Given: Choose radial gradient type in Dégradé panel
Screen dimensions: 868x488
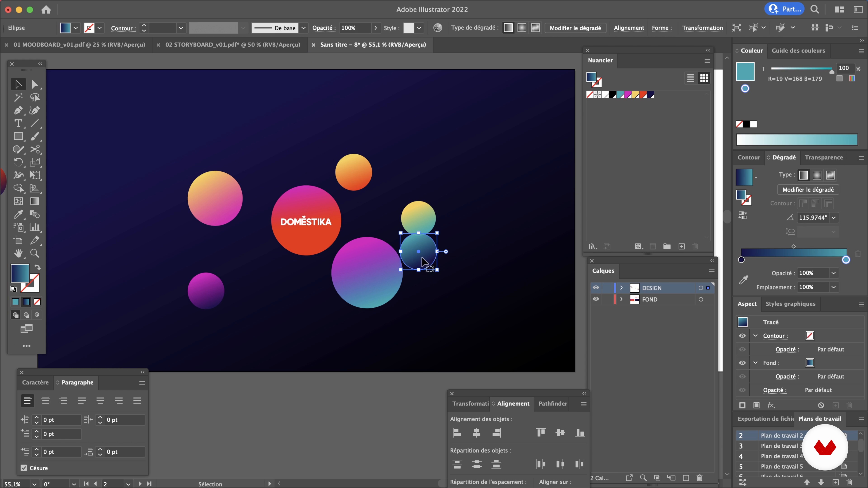Looking at the screenshot, I should (817, 175).
